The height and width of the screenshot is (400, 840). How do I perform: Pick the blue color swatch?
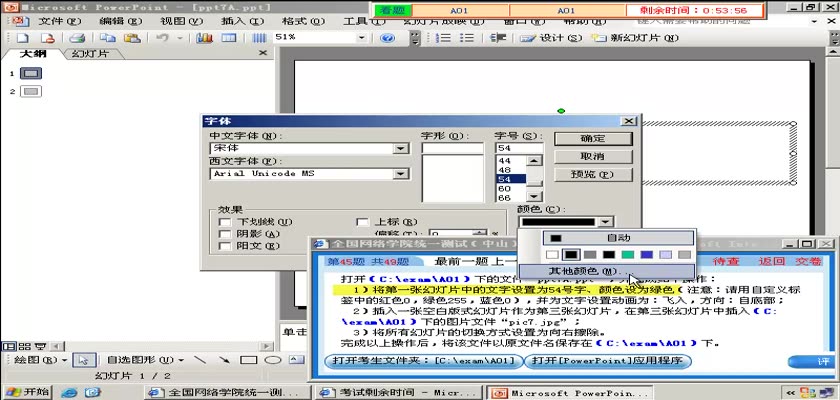[647, 255]
